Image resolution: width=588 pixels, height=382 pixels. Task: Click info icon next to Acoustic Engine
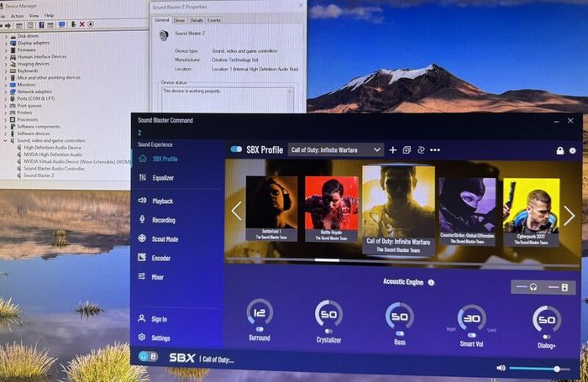coord(431,282)
